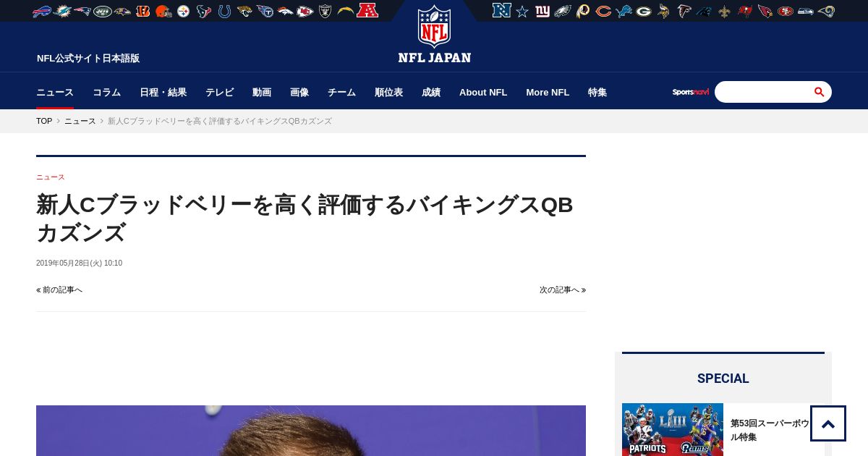Open the More NFL menu item
Screen dimensions: 868x456
(548, 92)
